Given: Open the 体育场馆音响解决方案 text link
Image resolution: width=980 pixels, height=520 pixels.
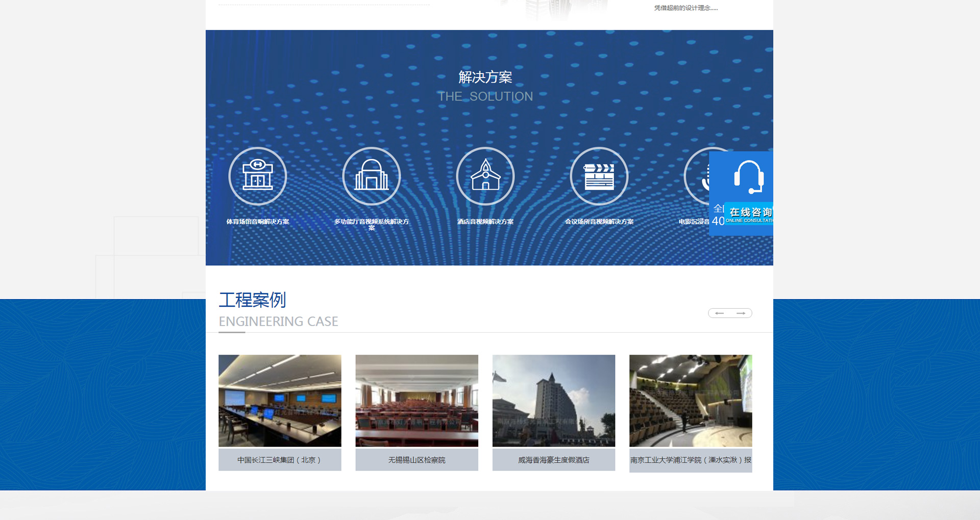Looking at the screenshot, I should 257,221.
